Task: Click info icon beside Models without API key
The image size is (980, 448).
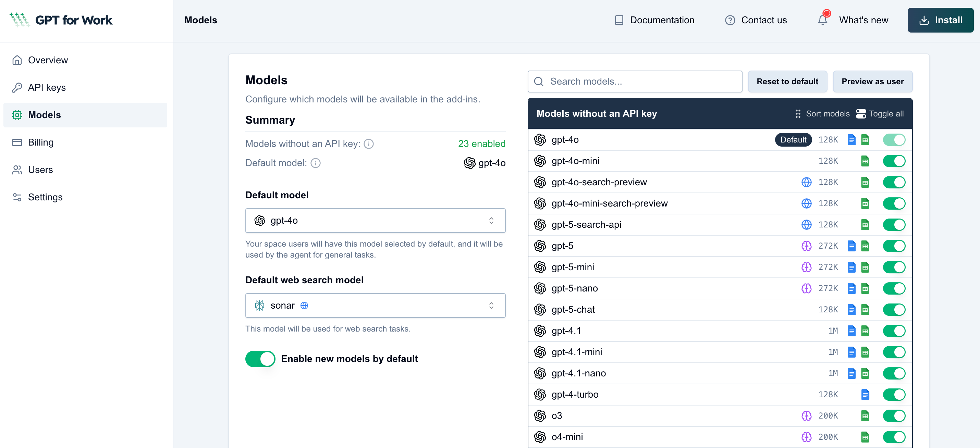Action: (369, 144)
